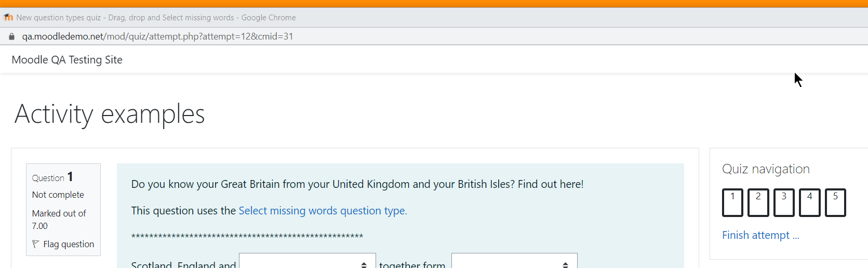Jump to question 2 in Quiz navigation

pos(758,202)
